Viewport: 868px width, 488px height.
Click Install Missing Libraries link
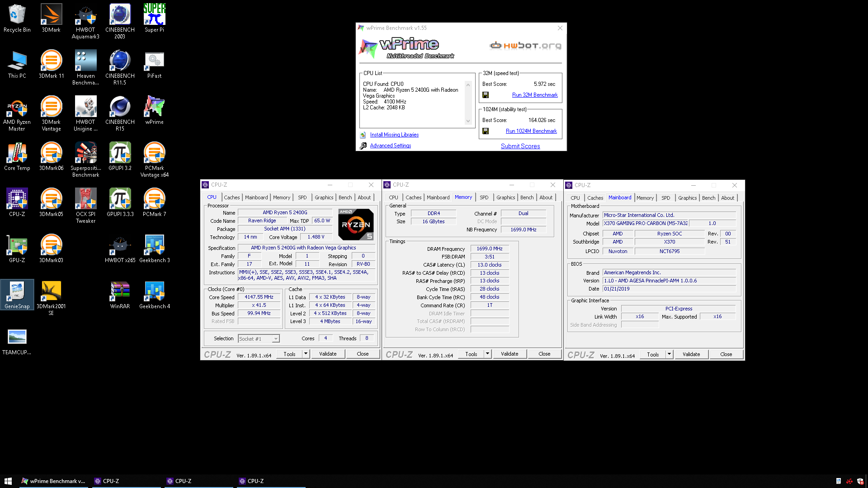[x=394, y=135]
